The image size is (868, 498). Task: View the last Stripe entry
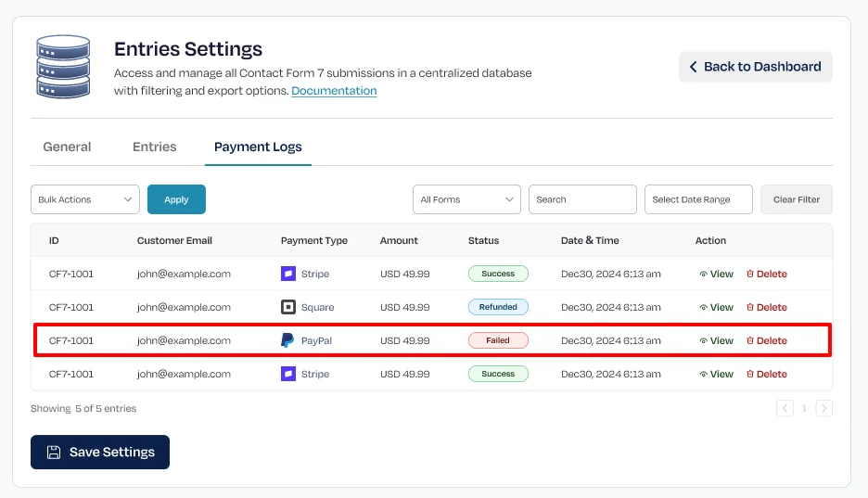[716, 374]
